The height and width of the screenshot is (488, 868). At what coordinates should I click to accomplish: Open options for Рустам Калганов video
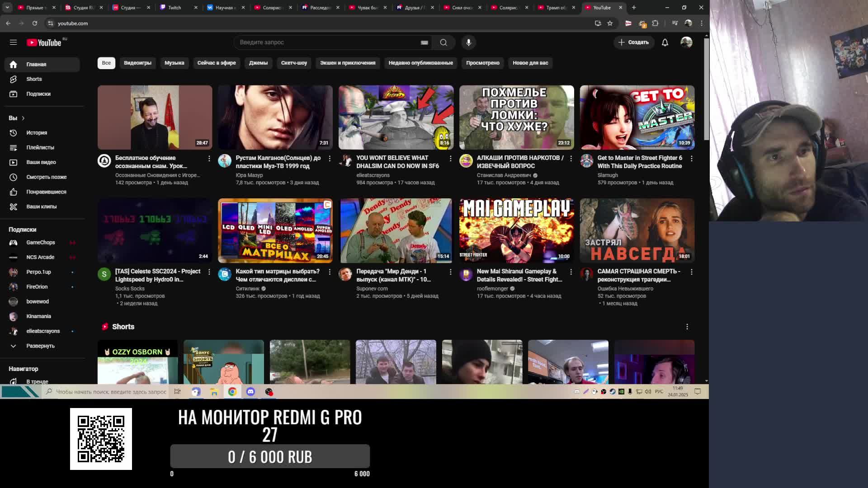[330, 158]
